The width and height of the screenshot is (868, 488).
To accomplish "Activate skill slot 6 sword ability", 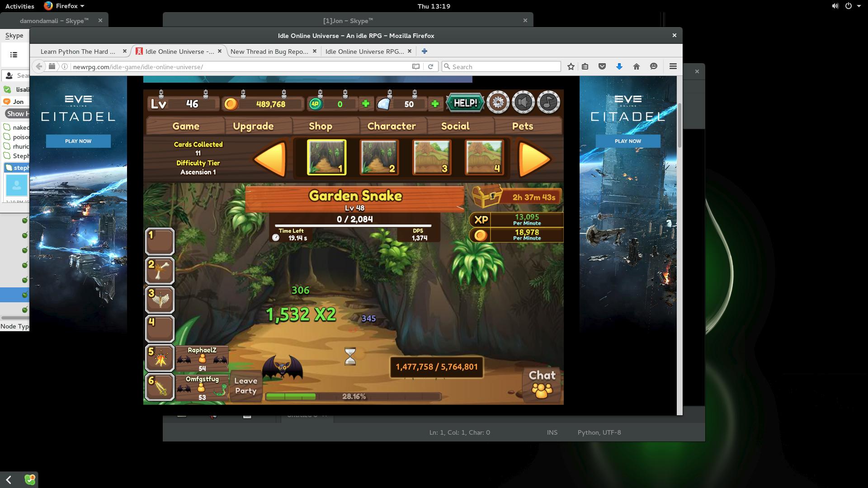I will point(160,387).
